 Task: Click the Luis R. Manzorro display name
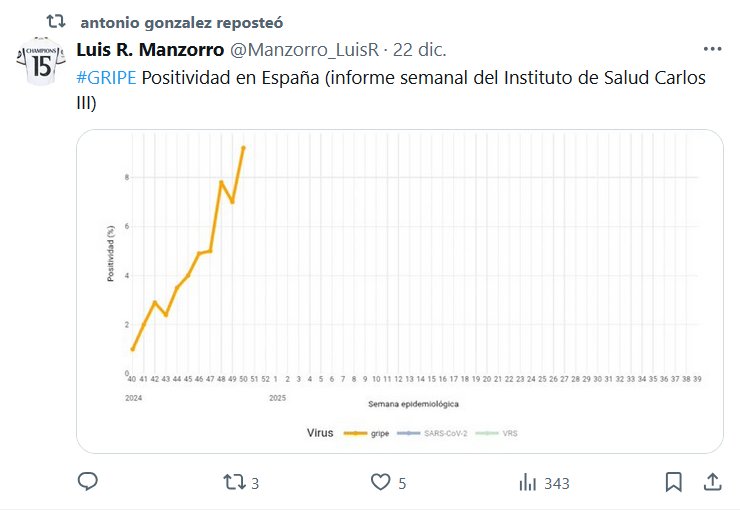click(150, 50)
